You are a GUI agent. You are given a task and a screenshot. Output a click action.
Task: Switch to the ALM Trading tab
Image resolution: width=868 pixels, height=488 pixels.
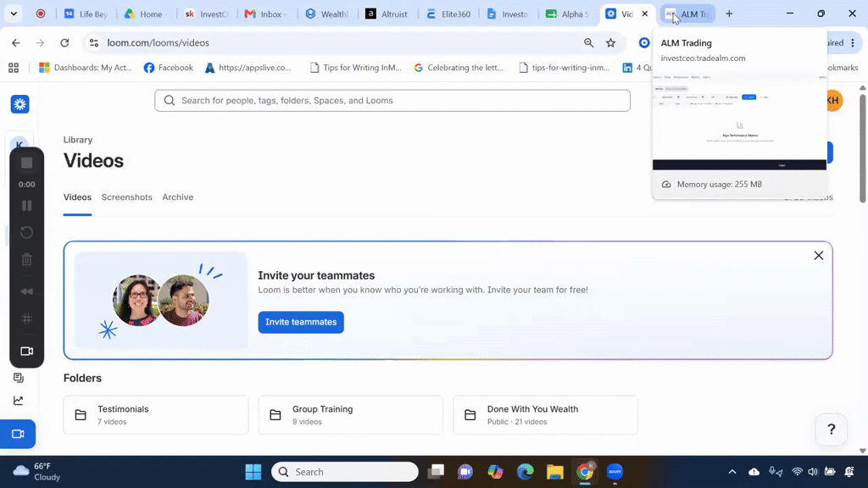(688, 14)
